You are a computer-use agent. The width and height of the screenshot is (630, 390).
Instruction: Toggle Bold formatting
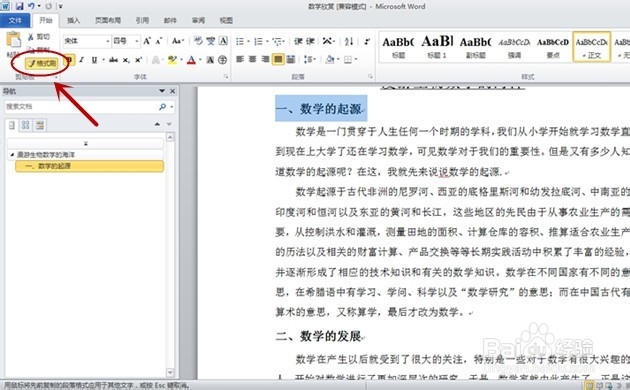click(69, 60)
